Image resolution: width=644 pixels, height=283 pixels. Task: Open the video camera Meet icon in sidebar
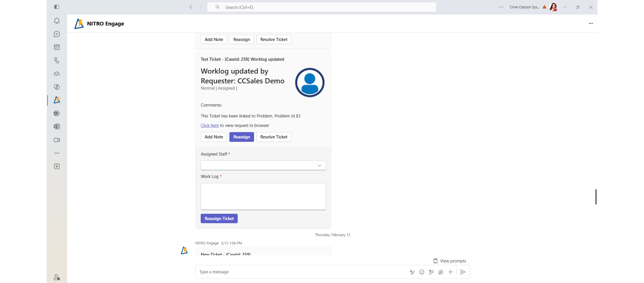click(57, 140)
